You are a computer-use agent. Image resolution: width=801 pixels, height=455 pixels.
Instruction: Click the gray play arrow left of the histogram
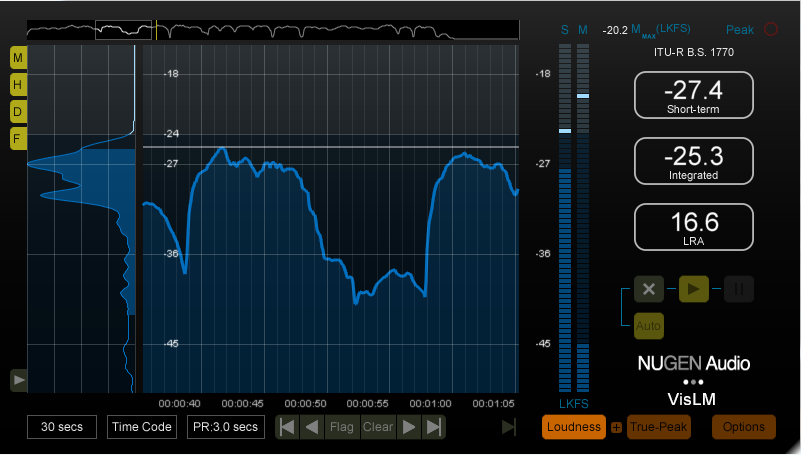19,380
